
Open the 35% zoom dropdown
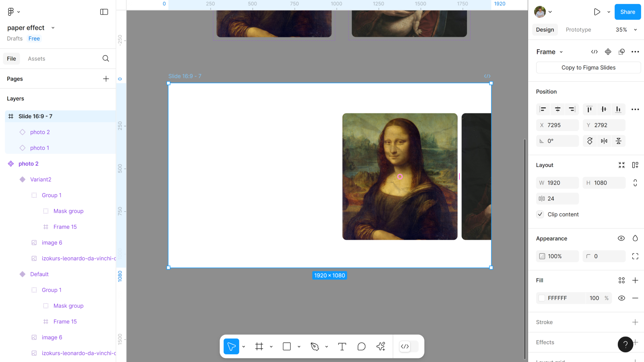point(626,30)
